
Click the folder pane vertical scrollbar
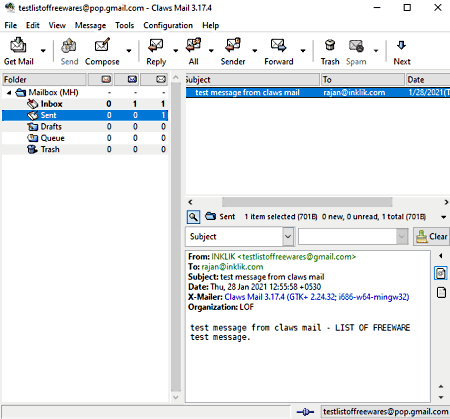tap(176, 237)
